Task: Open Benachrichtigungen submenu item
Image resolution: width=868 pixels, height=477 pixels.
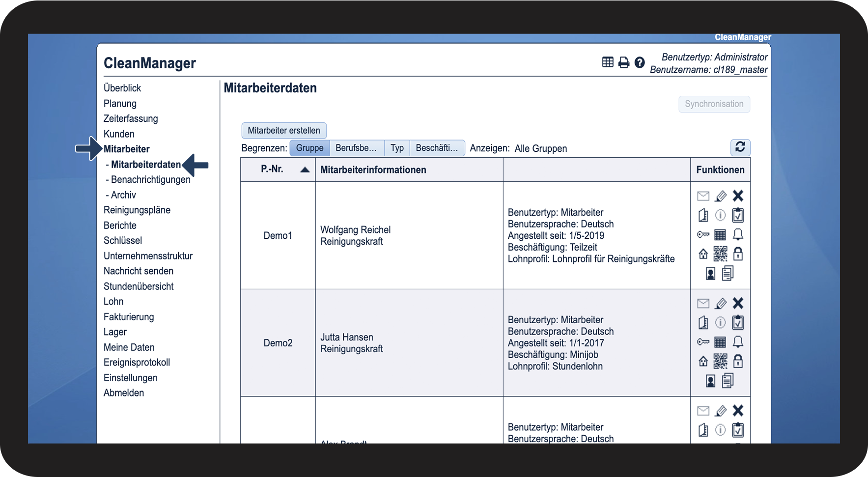Action: point(150,180)
